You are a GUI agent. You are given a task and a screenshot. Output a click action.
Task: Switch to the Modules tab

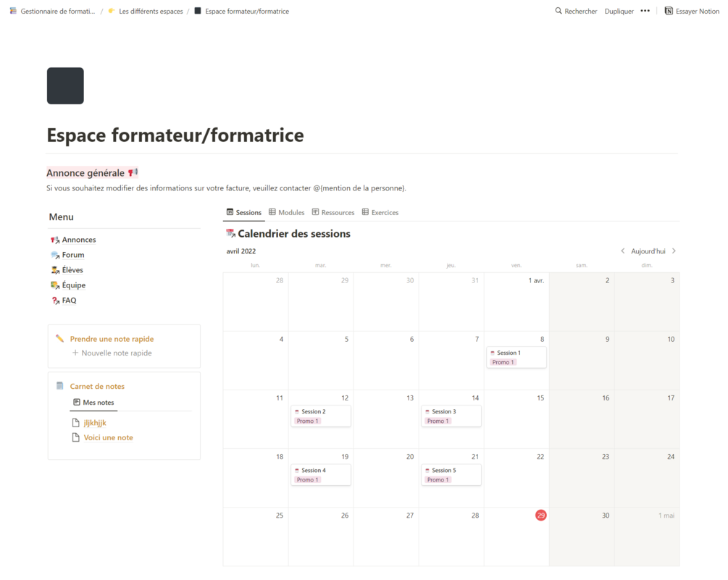point(286,213)
